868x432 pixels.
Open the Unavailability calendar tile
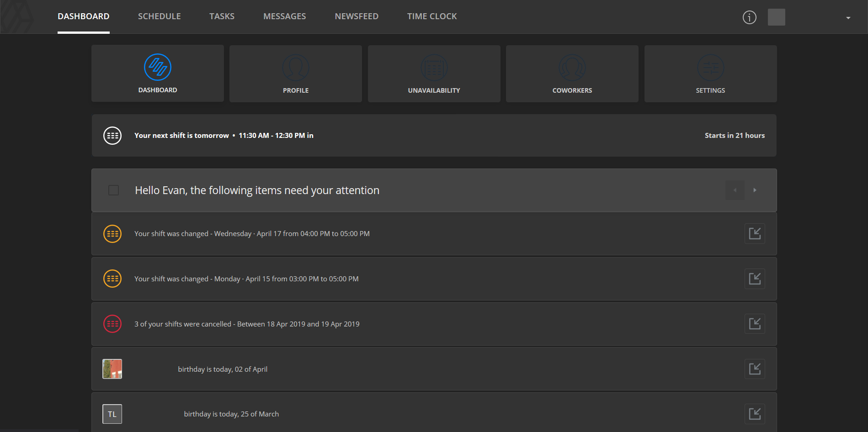coord(434,74)
